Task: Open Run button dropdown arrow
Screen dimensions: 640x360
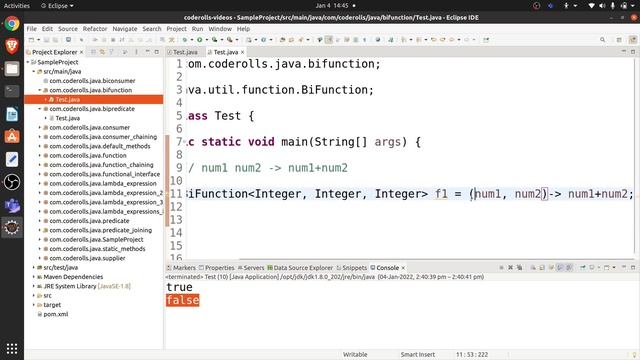Action: [x=207, y=40]
